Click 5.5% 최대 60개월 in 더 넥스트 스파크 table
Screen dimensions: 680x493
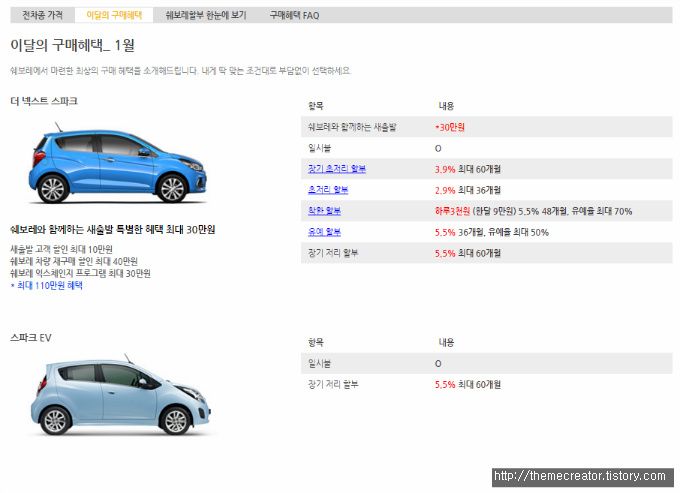468,253
